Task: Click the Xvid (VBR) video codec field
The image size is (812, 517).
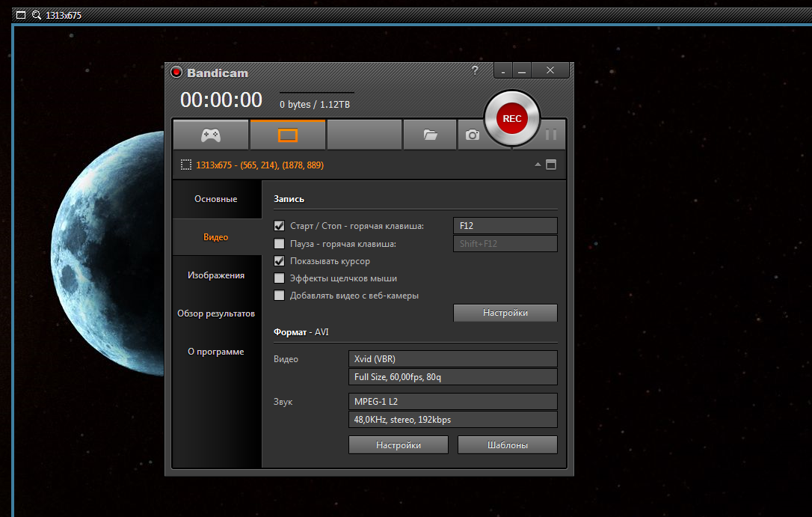Action: (x=453, y=359)
